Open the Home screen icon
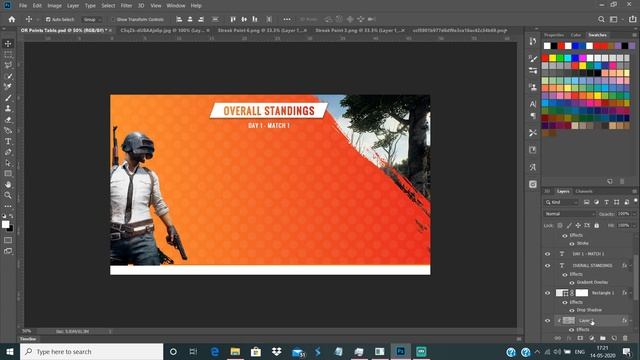The width and height of the screenshot is (640, 360). 12,19
